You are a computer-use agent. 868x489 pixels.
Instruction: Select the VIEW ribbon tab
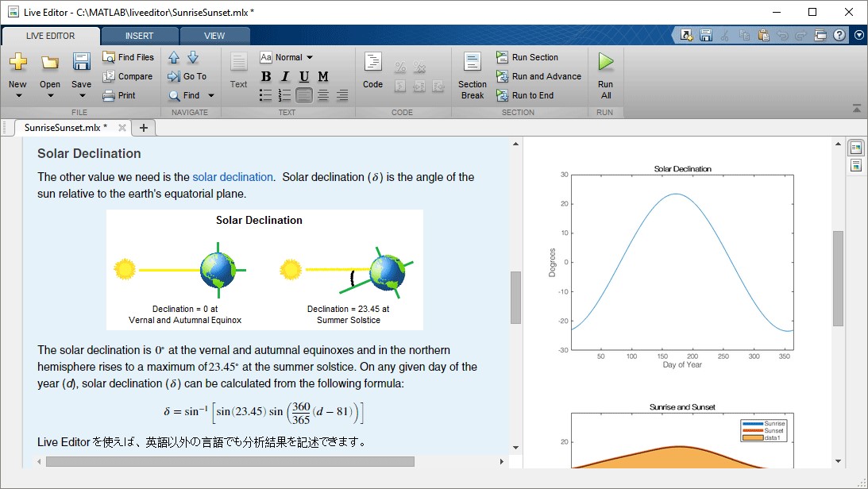214,35
